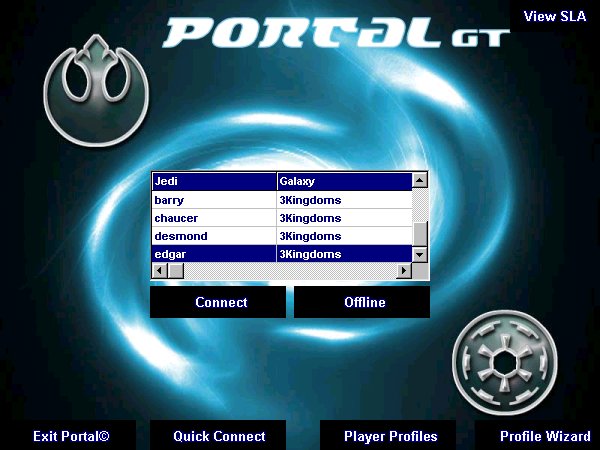Viewport: 600px width, 450px height.
Task: Exit Portal using the bottom-left button
Action: [70, 436]
